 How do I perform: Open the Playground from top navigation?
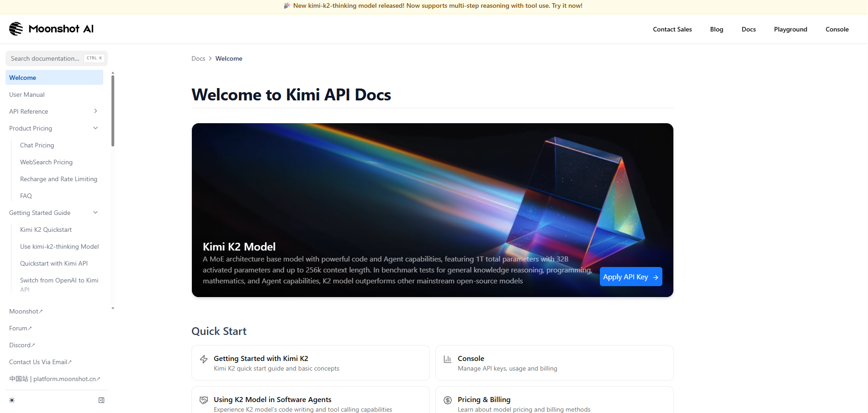[790, 29]
